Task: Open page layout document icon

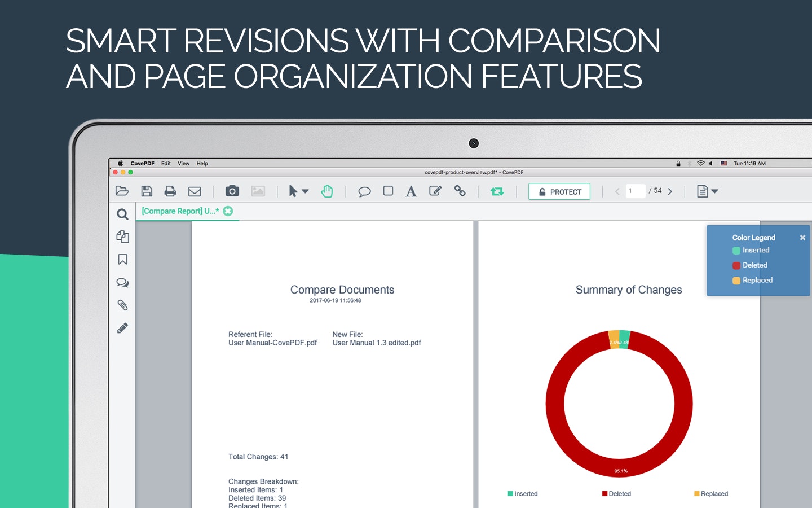Action: [703, 191]
